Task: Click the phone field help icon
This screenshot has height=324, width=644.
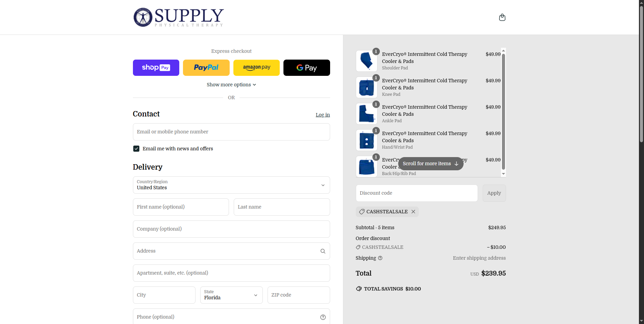Action: point(323,317)
